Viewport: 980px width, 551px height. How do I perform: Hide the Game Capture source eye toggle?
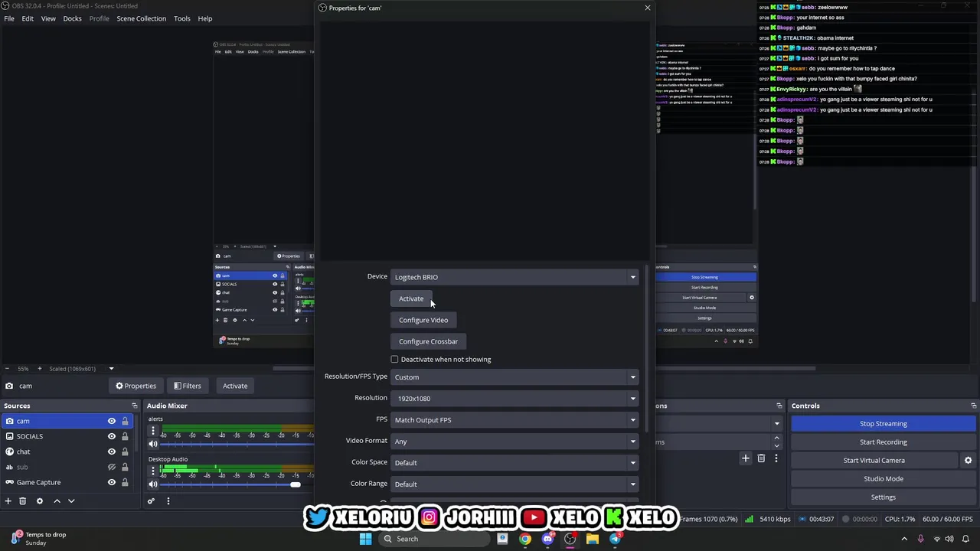click(112, 482)
